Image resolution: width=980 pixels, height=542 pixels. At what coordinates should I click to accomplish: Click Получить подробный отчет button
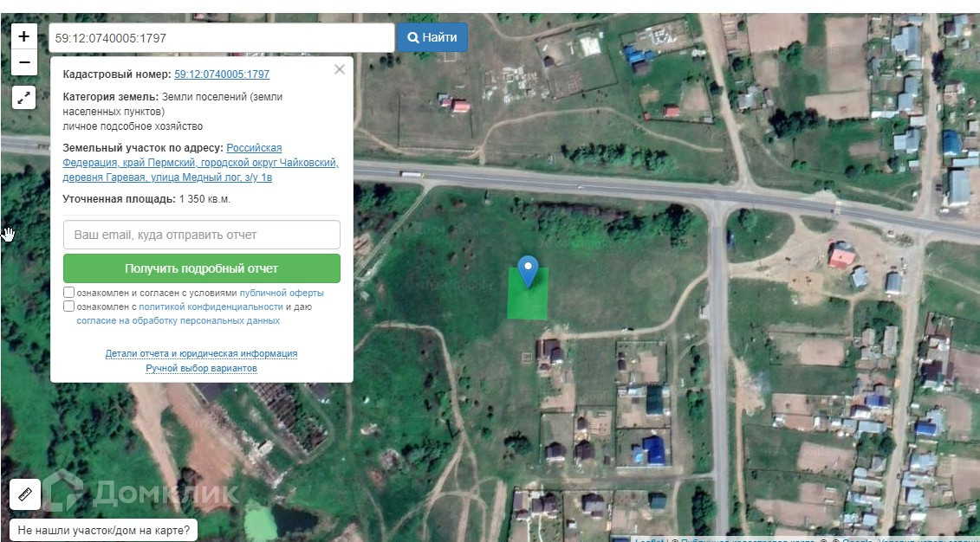coord(202,268)
